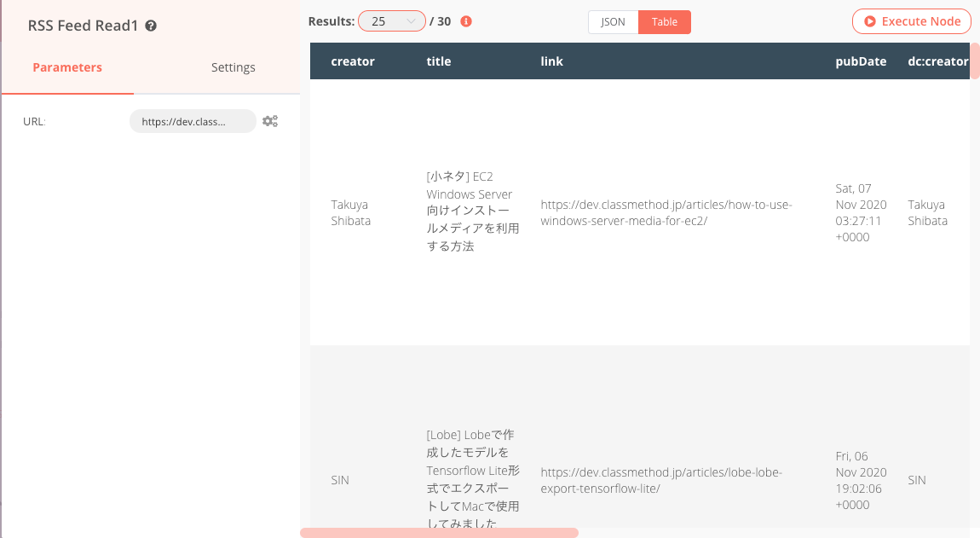Click the Lobe Tensorflow Lite title cell

(472, 478)
